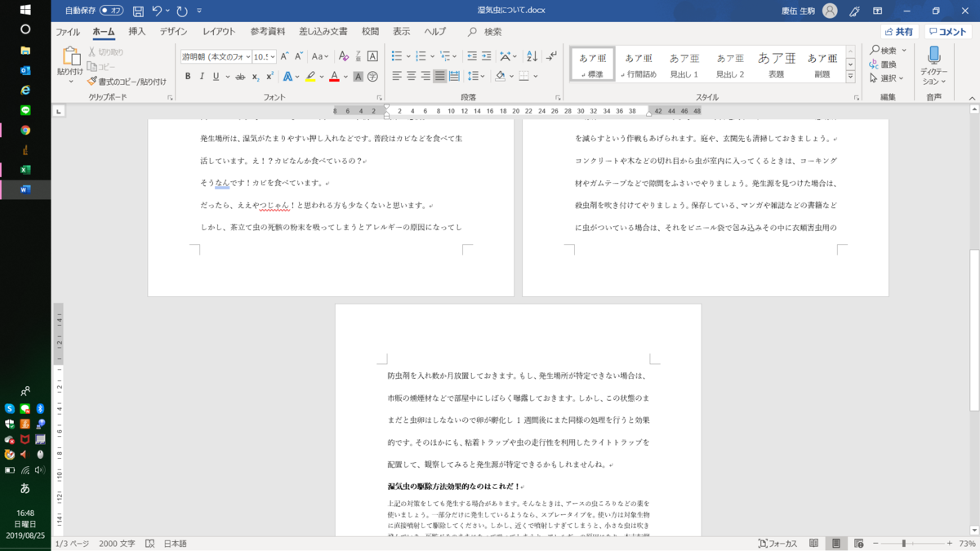Toggle Bold formatting
Image resolution: width=980 pixels, height=551 pixels.
[188, 77]
